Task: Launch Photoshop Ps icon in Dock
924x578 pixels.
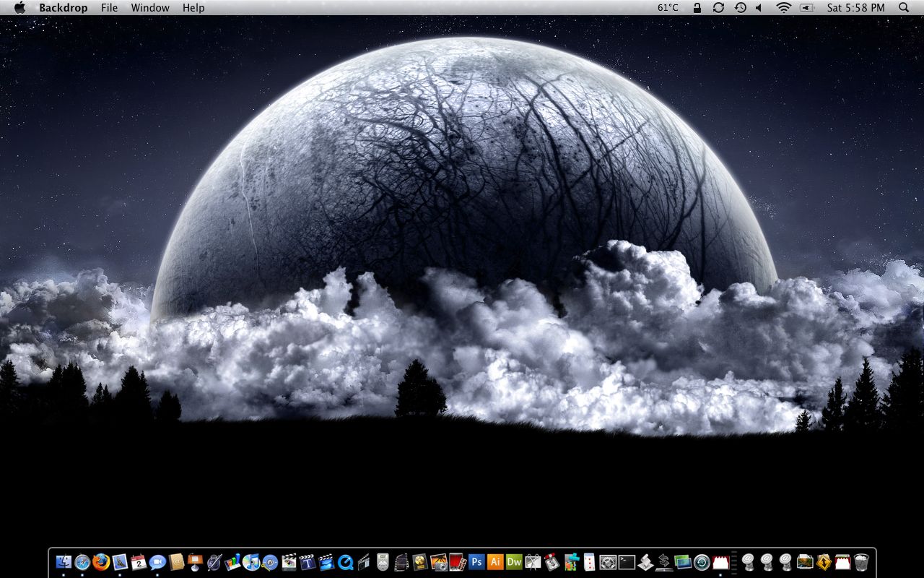Action: [x=477, y=561]
